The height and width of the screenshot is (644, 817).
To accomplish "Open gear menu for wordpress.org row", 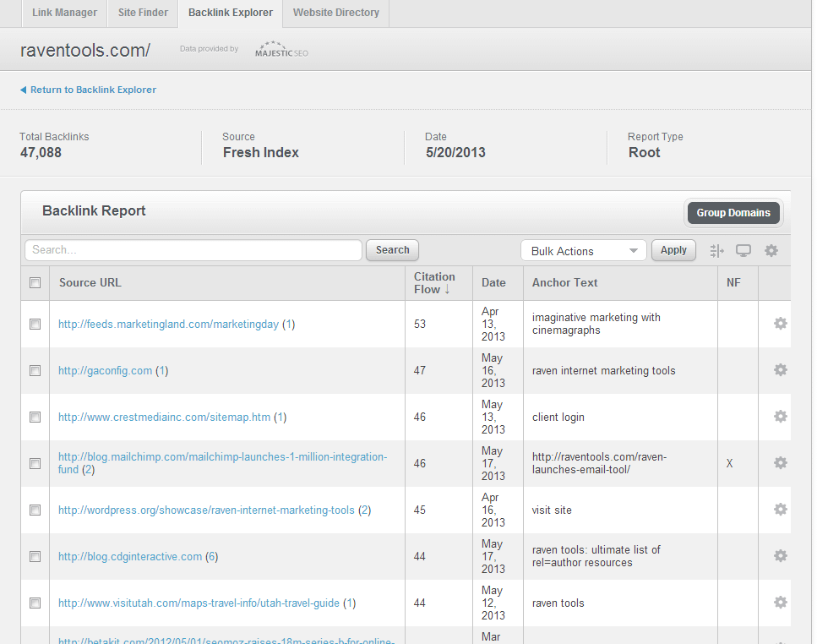I will click(x=781, y=510).
